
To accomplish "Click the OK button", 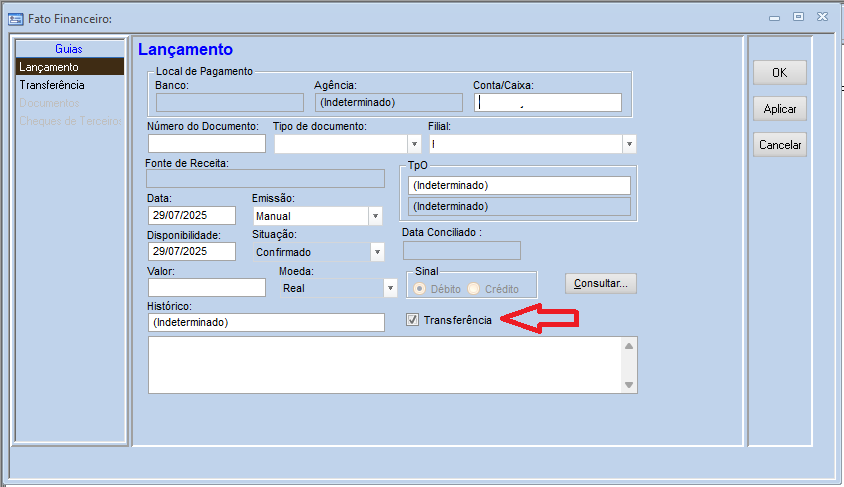I will coord(779,73).
